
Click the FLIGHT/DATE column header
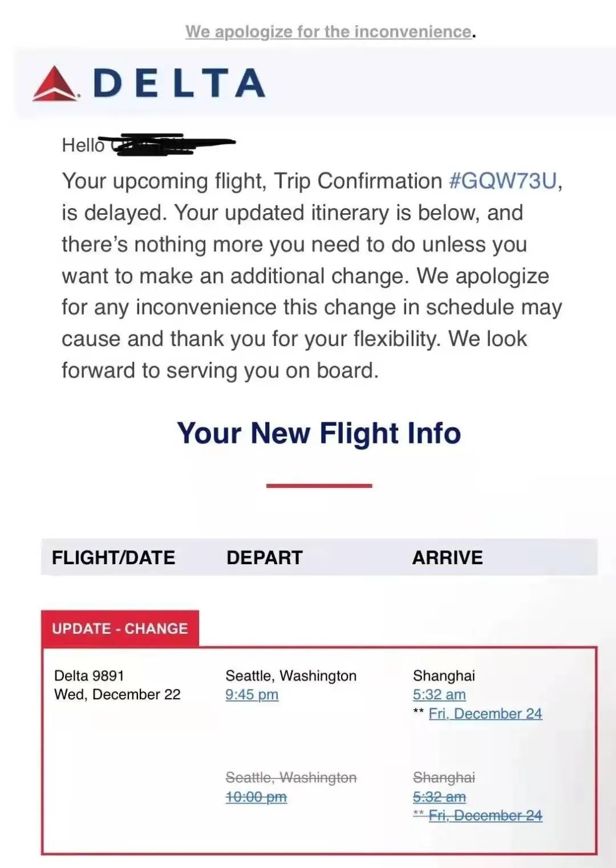(x=114, y=557)
